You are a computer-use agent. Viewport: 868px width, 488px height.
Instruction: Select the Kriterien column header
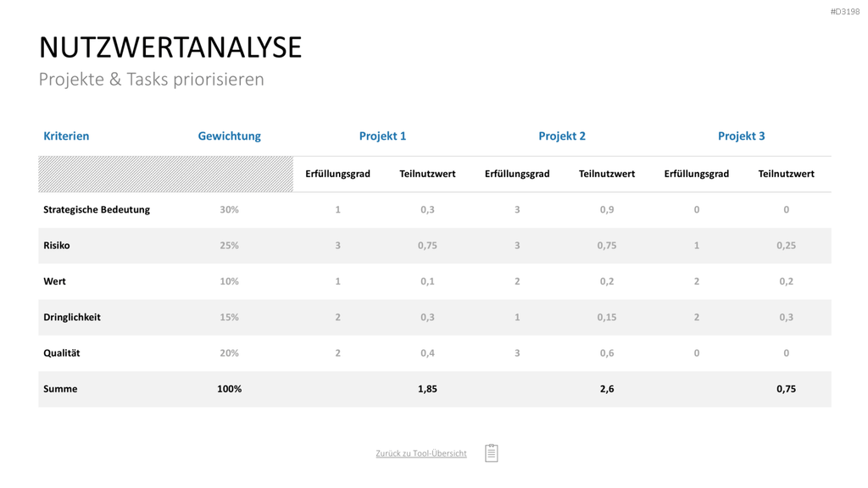pyautogui.click(x=66, y=136)
